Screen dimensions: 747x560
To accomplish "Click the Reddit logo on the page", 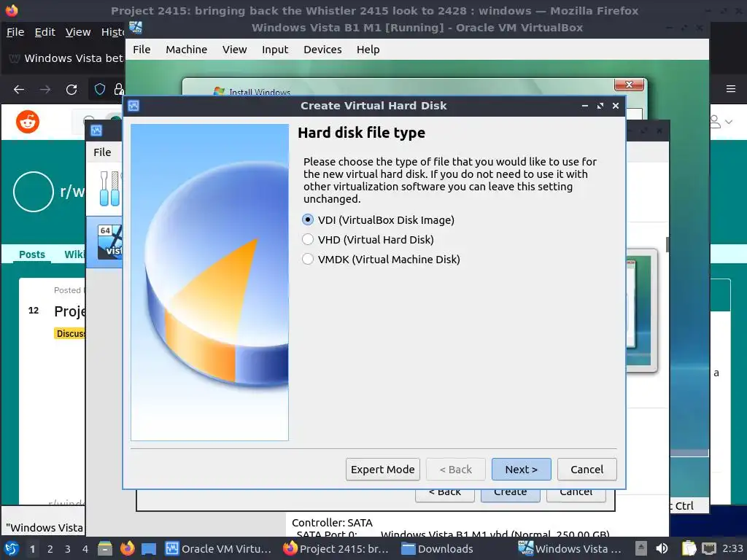I will tap(28, 122).
